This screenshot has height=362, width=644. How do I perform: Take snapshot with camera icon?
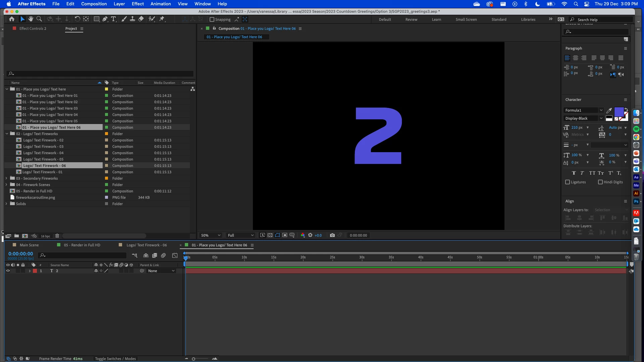coord(332,235)
